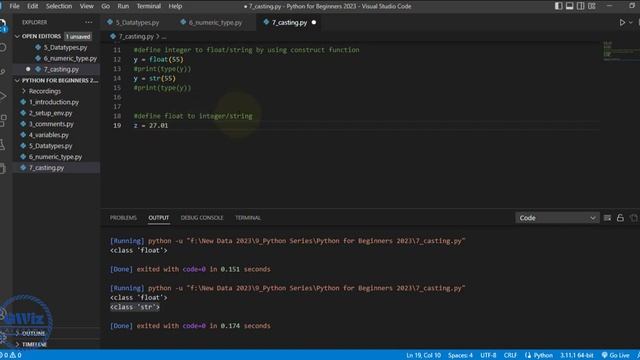Screen dimensions: 640x360
Task: Expand the Recordings folder
Action: pos(44,91)
